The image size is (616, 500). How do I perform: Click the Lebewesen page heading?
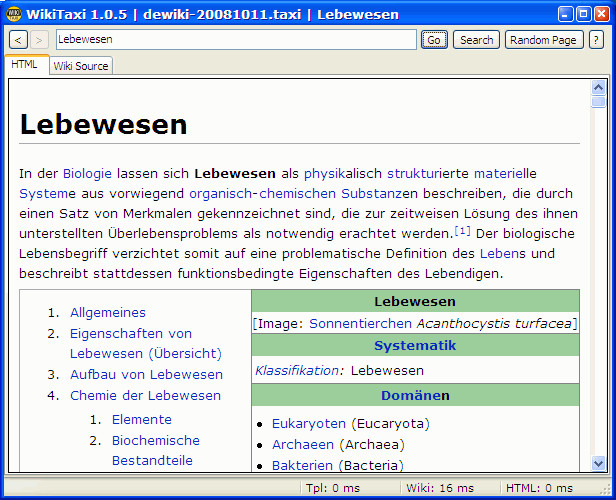[103, 124]
